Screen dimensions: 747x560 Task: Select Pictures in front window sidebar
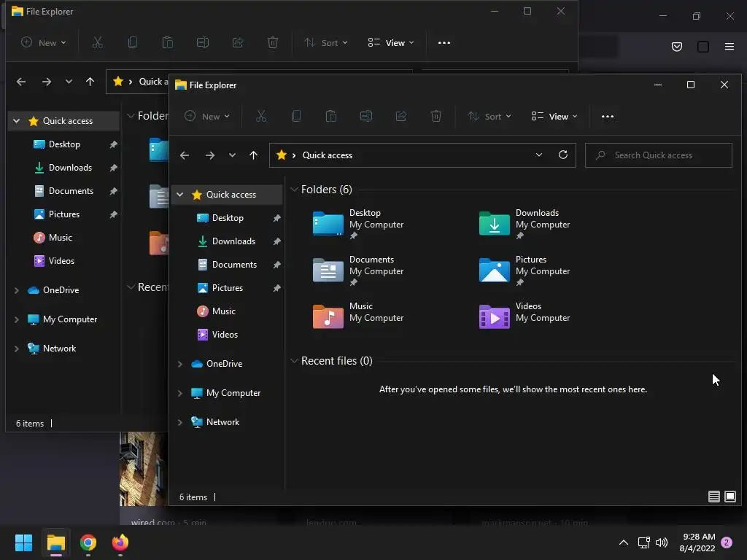tap(227, 287)
